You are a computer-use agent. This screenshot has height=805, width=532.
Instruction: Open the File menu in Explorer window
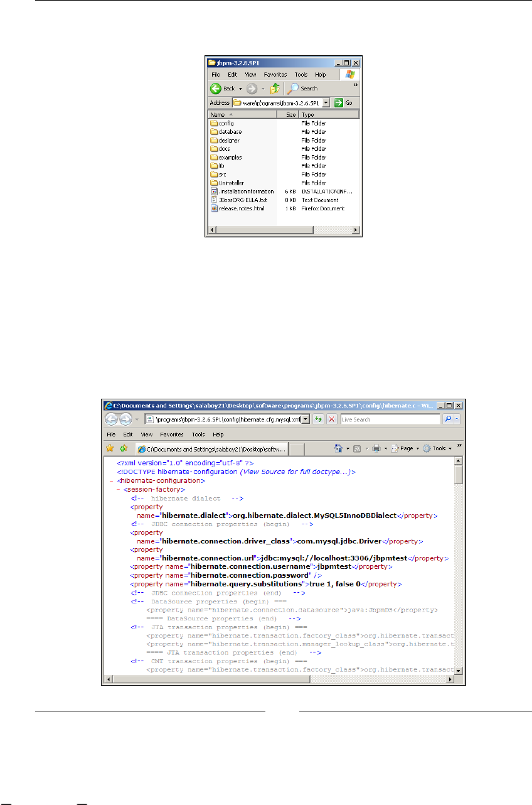tap(215, 74)
